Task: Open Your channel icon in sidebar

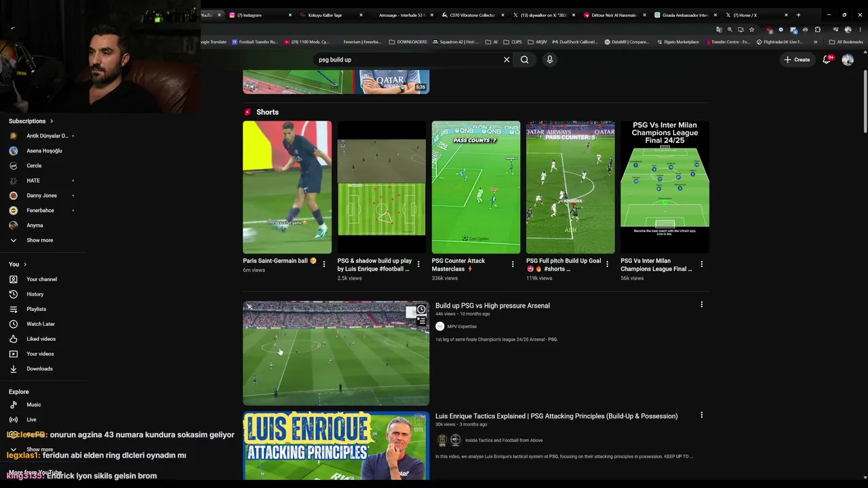Action: click(x=14, y=279)
